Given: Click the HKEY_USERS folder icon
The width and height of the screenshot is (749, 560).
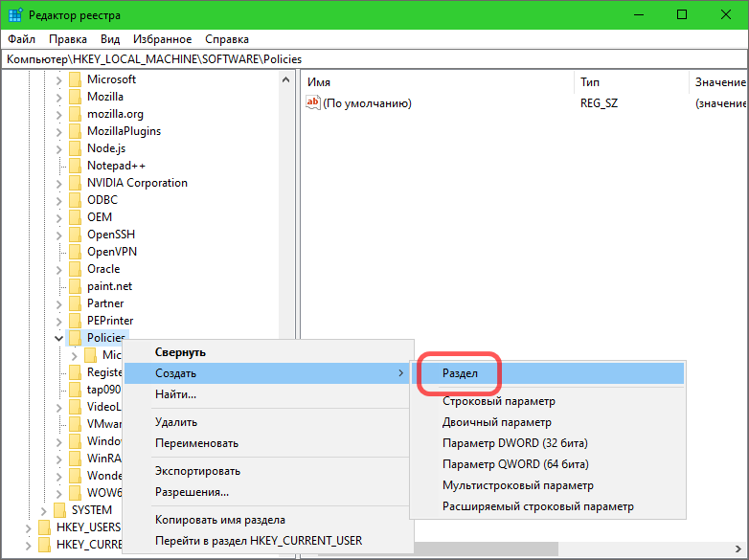Looking at the screenshot, I should [x=44, y=527].
